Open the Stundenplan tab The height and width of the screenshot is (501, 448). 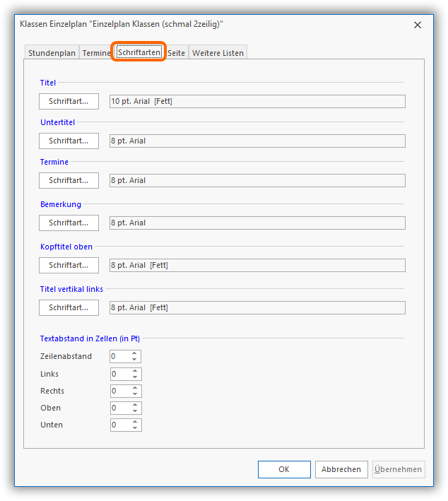(x=52, y=53)
